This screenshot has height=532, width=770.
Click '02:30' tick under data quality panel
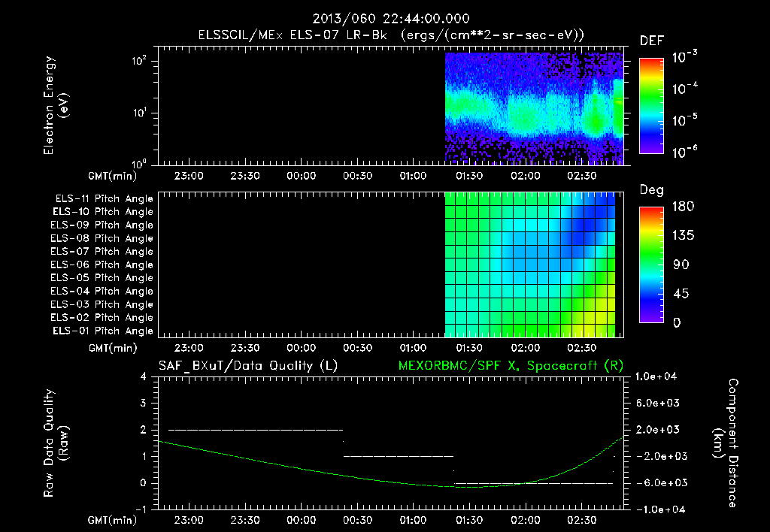click(581, 521)
